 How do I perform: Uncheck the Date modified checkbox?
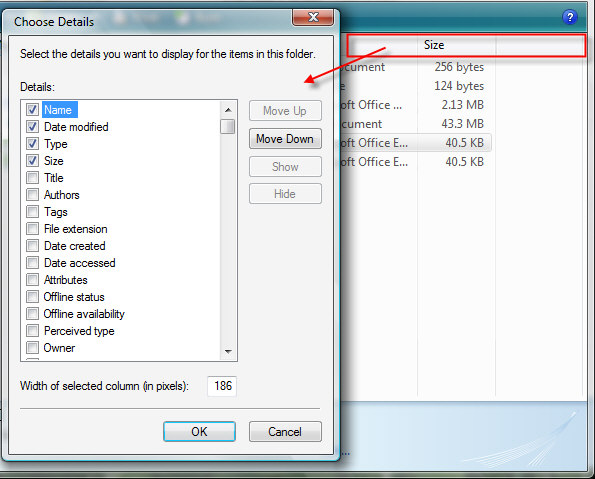[x=33, y=127]
